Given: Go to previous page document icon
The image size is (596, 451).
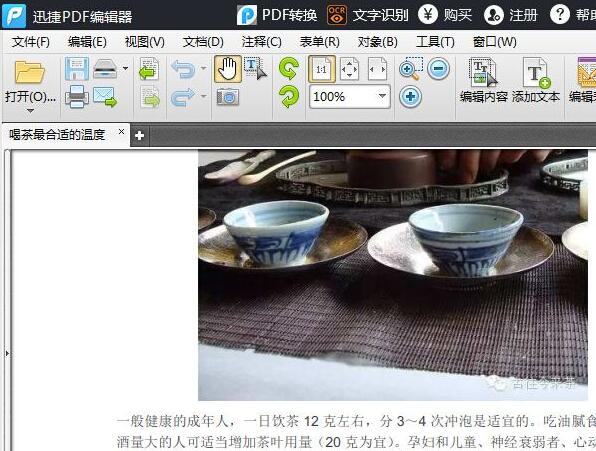Looking at the screenshot, I should [x=149, y=69].
